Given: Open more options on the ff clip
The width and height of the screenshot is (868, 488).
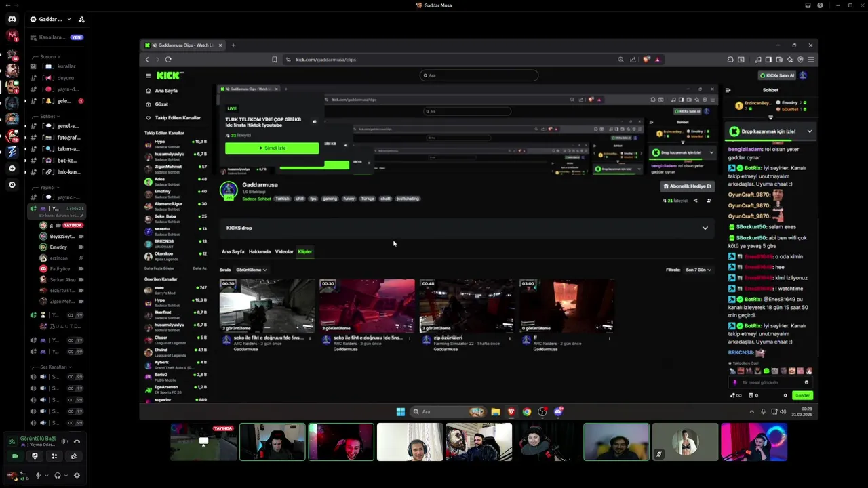Looking at the screenshot, I should (x=610, y=338).
